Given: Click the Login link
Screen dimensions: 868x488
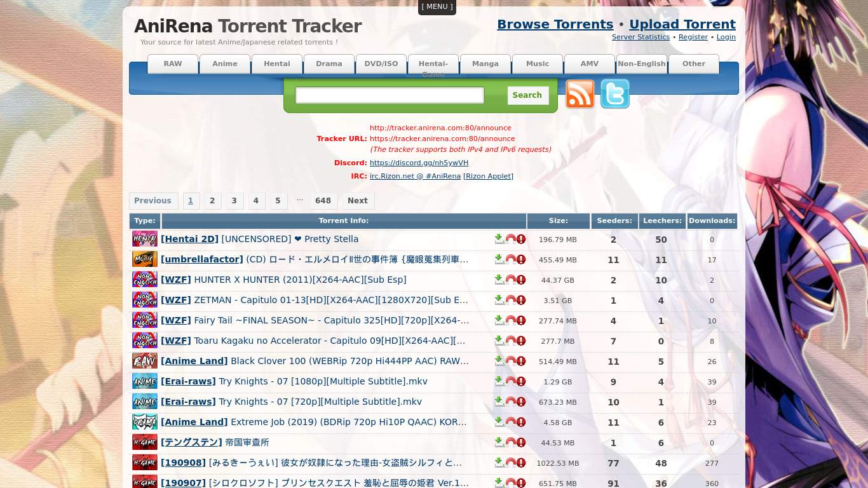Looking at the screenshot, I should [x=726, y=37].
